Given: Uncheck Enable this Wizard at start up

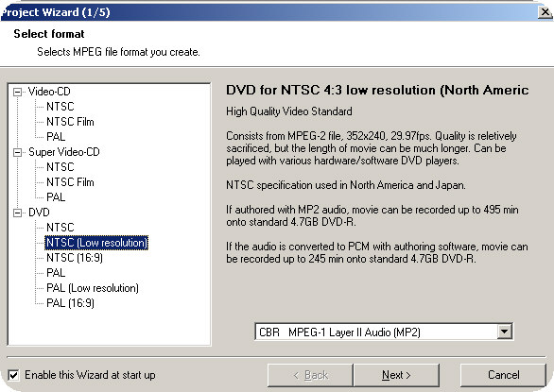Looking at the screenshot, I should [13, 375].
